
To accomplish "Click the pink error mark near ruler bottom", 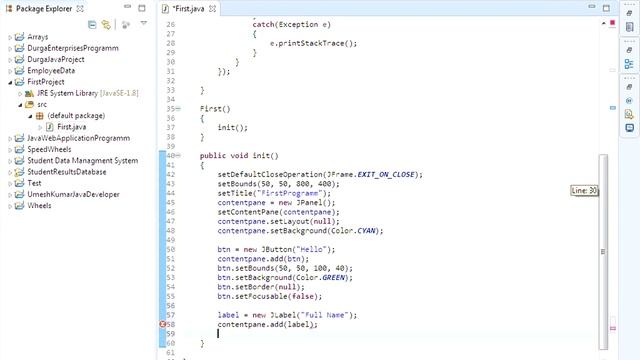I will (613, 328).
